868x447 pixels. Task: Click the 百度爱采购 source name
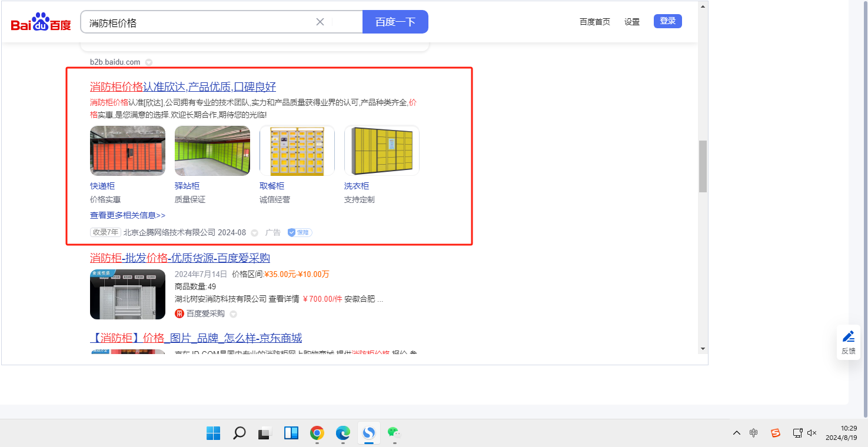point(205,313)
